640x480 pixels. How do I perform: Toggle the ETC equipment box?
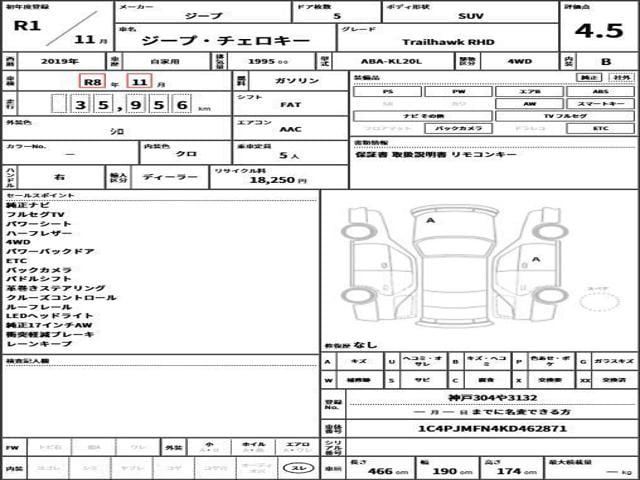[600, 128]
